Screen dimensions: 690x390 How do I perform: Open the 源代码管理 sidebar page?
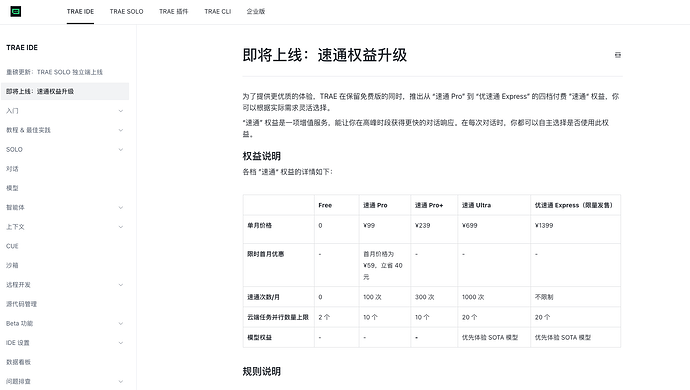pos(22,304)
